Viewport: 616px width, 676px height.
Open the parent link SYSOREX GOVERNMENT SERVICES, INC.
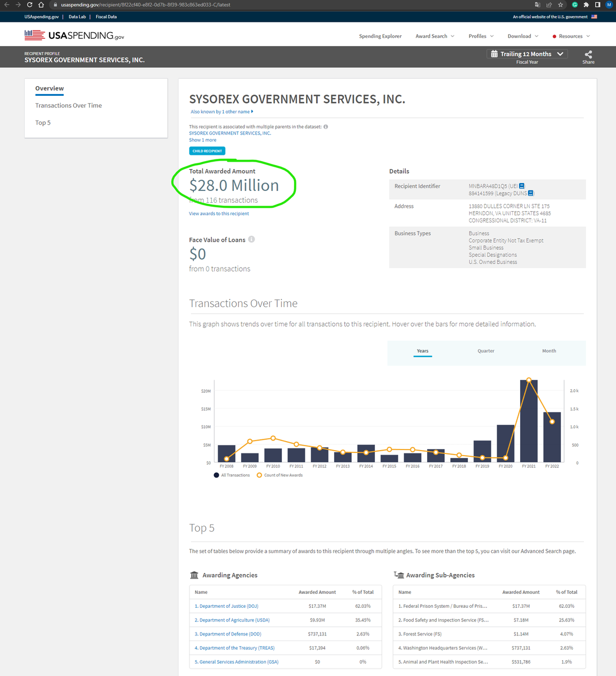point(230,133)
